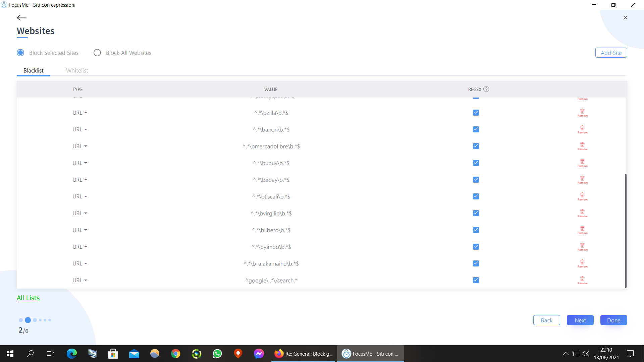This screenshot has height=362, width=644.
Task: Jump to third step dot of wizard progress
Action: [35, 320]
